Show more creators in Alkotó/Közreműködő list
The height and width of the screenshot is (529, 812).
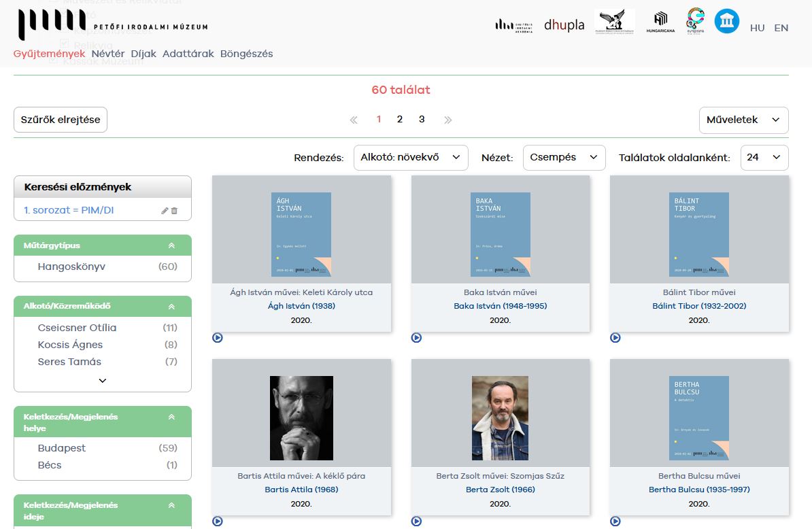coord(103,381)
